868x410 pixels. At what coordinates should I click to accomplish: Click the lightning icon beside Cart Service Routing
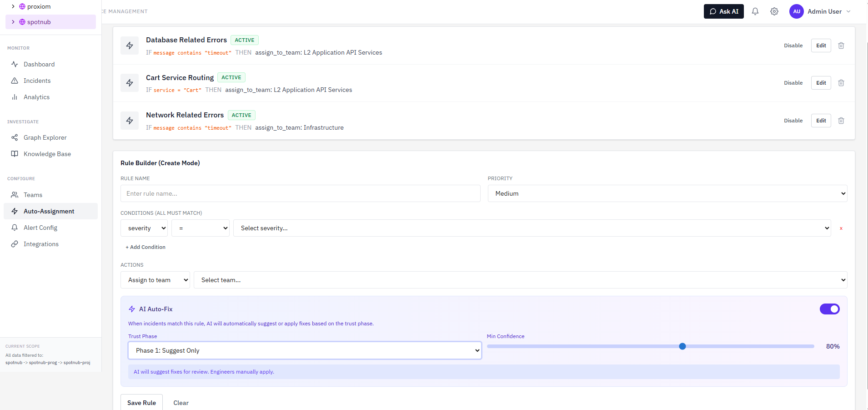130,83
